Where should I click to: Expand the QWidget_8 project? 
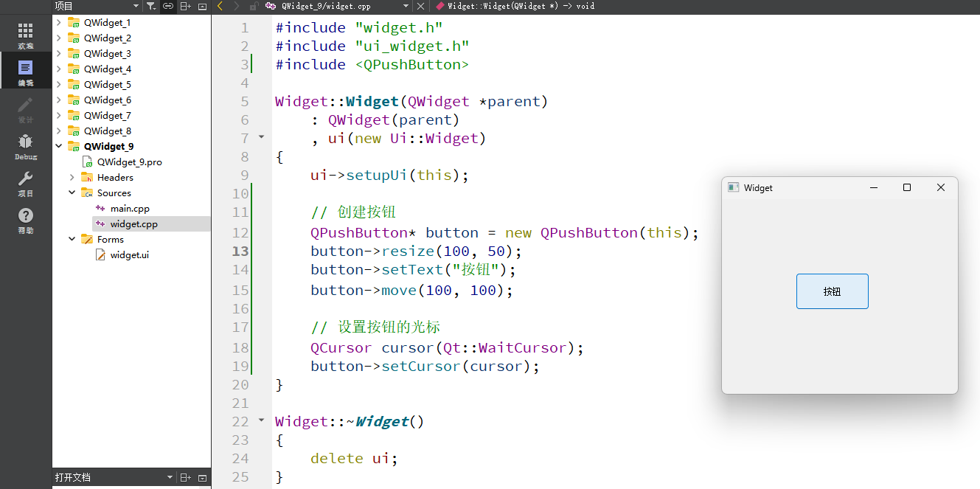[x=59, y=131]
